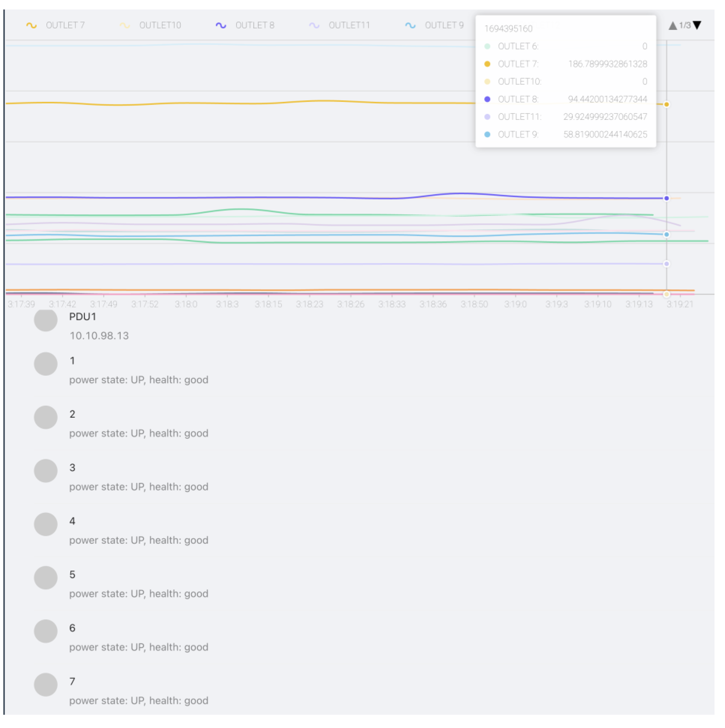Viewport: 725px width, 728px height.
Task: Click outlet 6 status circle icon
Action: coord(46,632)
